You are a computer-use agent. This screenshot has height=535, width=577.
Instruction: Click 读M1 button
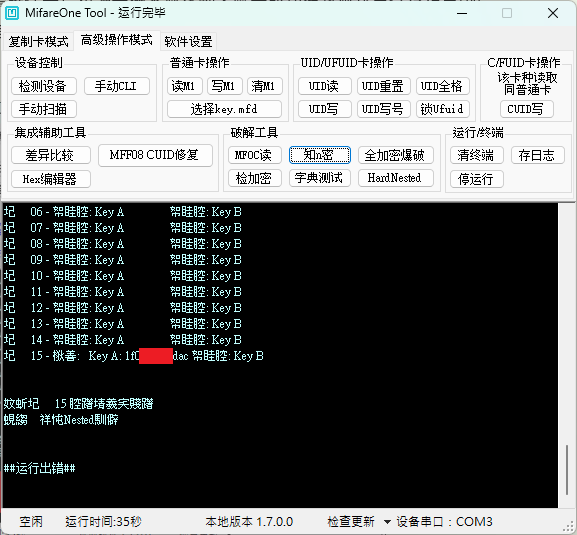coord(184,86)
